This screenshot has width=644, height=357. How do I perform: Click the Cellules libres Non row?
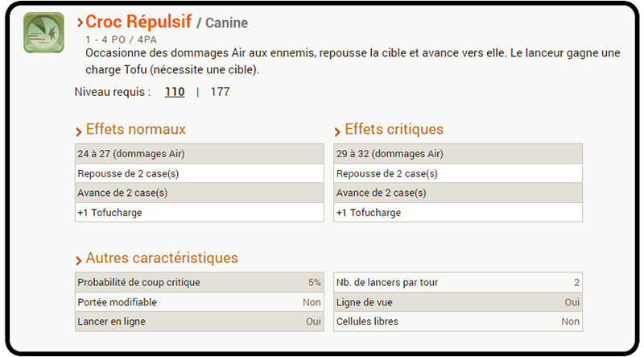tap(458, 322)
